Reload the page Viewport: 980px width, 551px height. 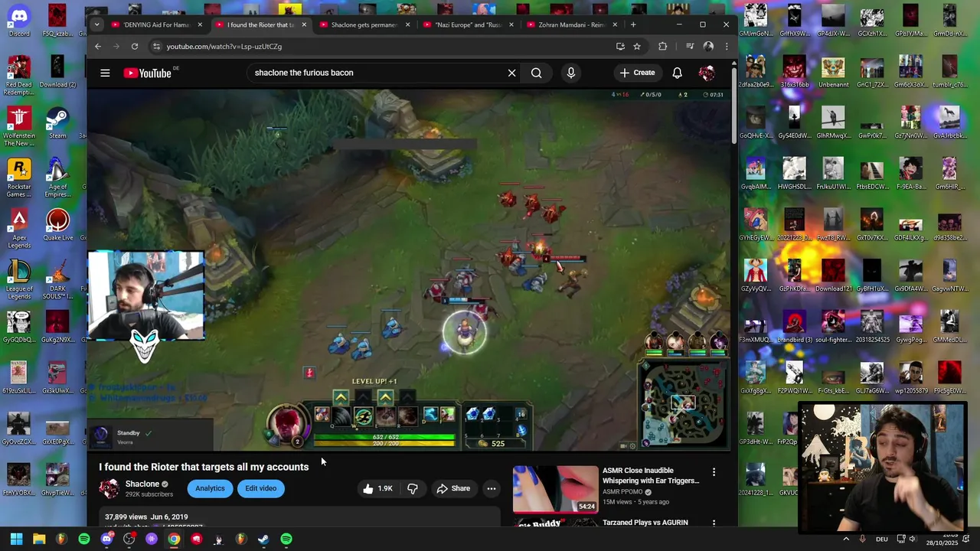(x=135, y=47)
